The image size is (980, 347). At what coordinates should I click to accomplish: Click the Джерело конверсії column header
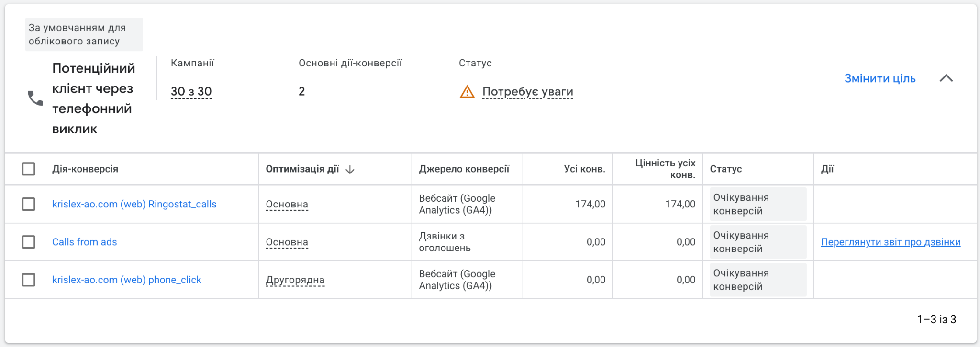click(x=464, y=169)
